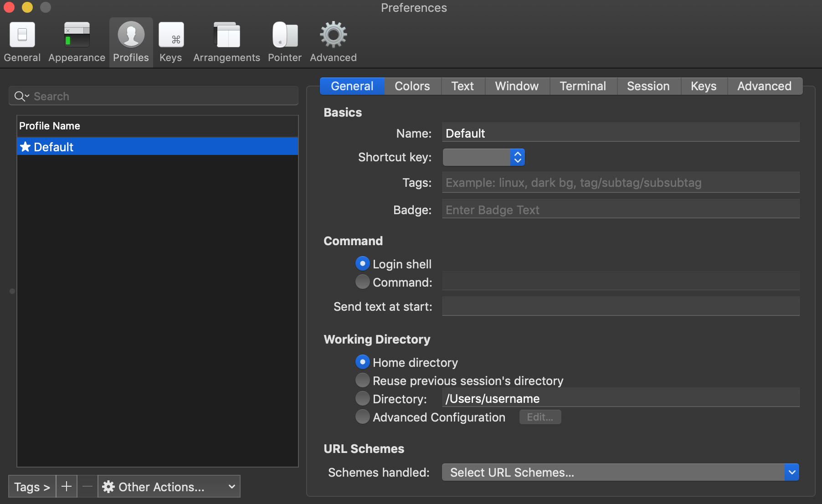This screenshot has width=822, height=504.
Task: Open the Appearance preferences pane
Action: [77, 42]
